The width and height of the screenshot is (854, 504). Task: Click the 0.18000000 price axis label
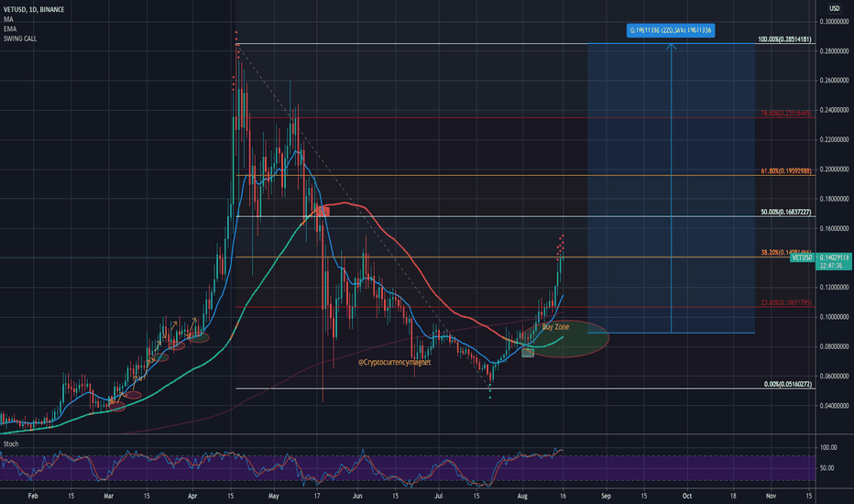834,199
